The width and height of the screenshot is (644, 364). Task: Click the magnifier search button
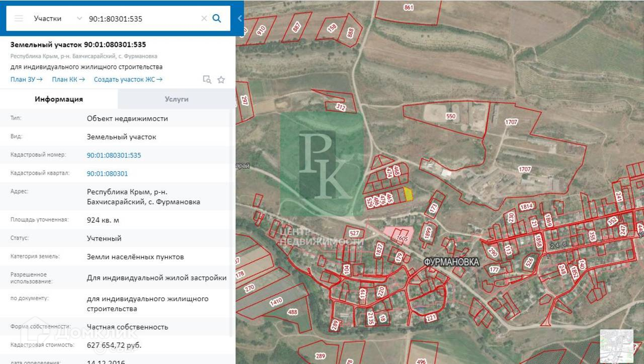click(x=217, y=19)
